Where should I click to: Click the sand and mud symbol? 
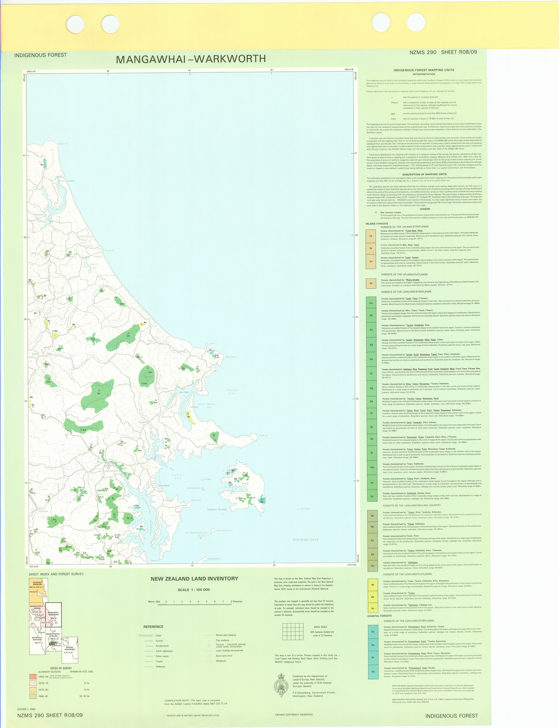pyautogui.click(x=209, y=656)
